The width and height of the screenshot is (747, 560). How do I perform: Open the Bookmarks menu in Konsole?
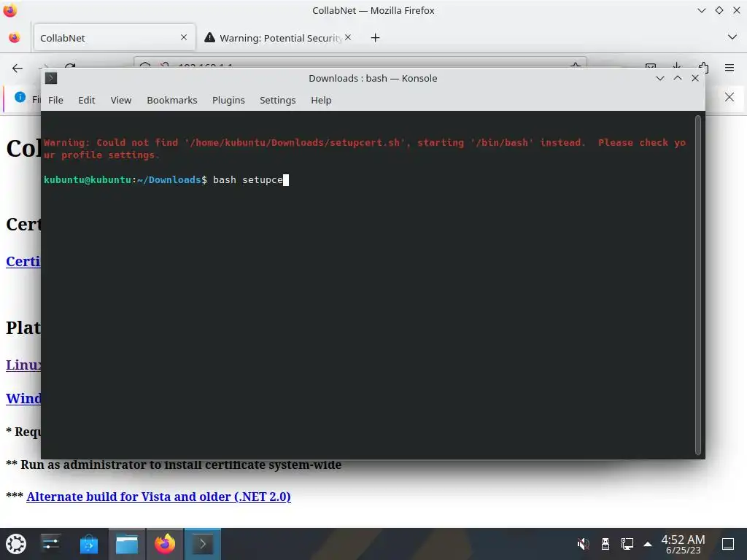pos(171,100)
